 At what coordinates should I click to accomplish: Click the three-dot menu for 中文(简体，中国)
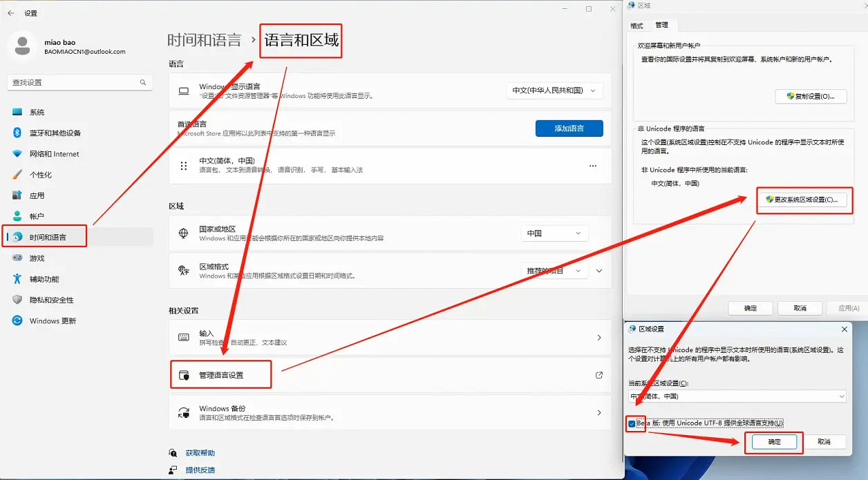(x=592, y=166)
